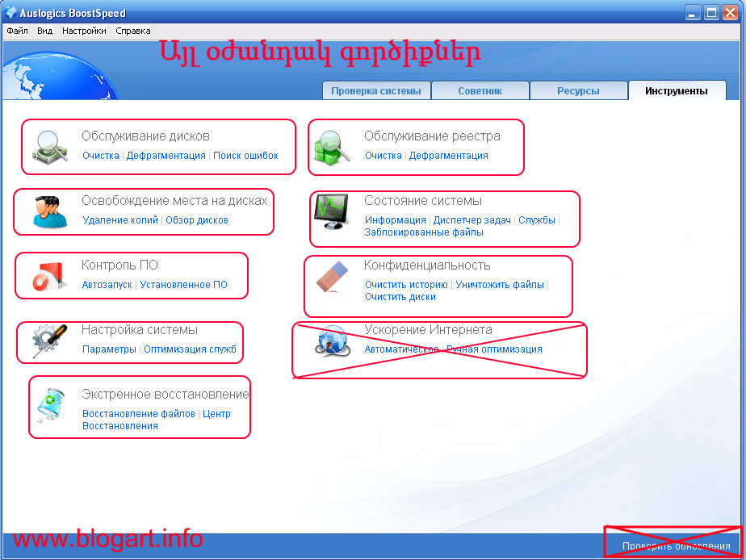
Task: Open the Настройки menu
Action: pyautogui.click(x=84, y=31)
